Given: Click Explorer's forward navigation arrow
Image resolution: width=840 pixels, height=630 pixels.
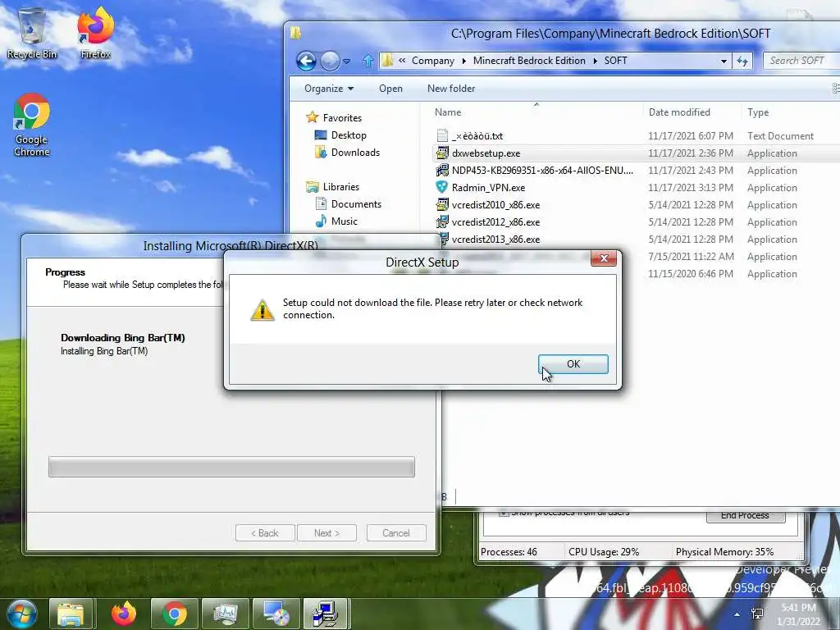Looking at the screenshot, I should [330, 61].
